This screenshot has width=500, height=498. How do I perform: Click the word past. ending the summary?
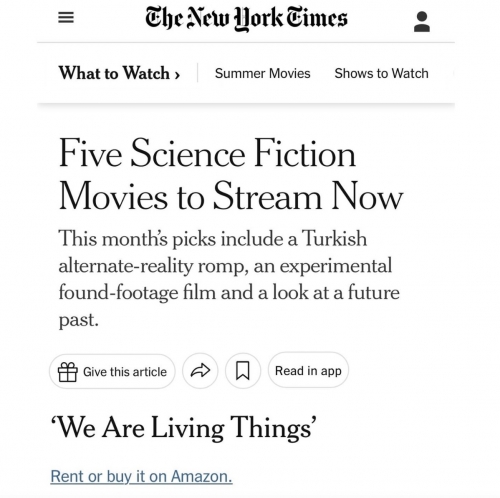point(79,320)
